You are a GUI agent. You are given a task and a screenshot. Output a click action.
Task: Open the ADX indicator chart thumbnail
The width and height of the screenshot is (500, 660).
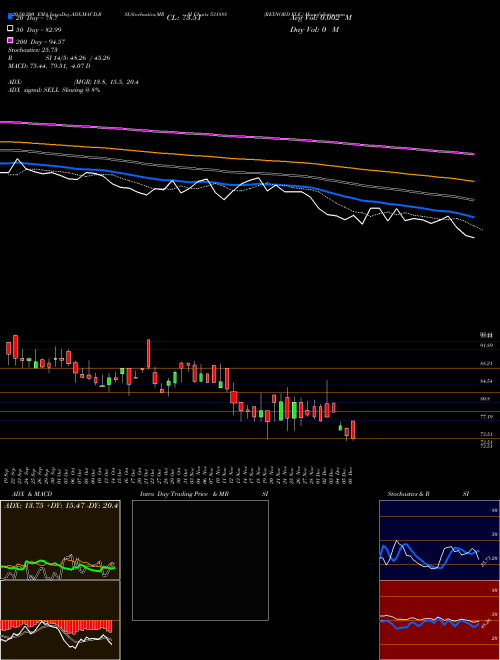click(60, 540)
